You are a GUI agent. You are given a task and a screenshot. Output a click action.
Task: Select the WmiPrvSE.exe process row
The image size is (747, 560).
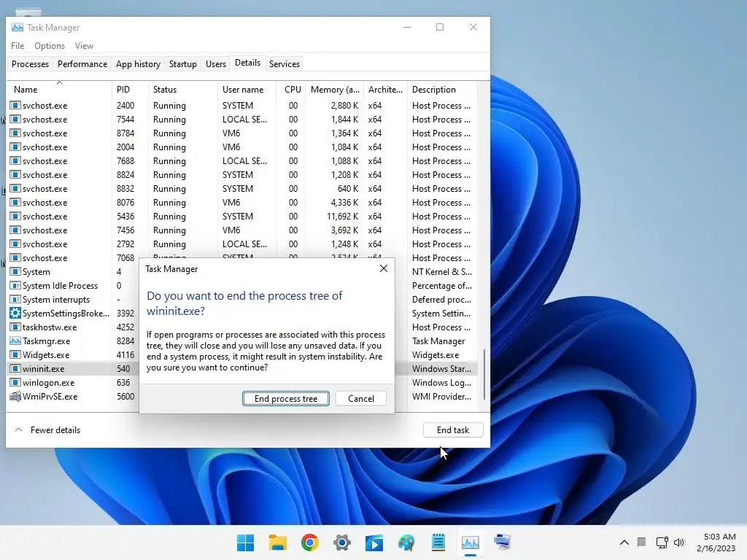tap(74, 396)
